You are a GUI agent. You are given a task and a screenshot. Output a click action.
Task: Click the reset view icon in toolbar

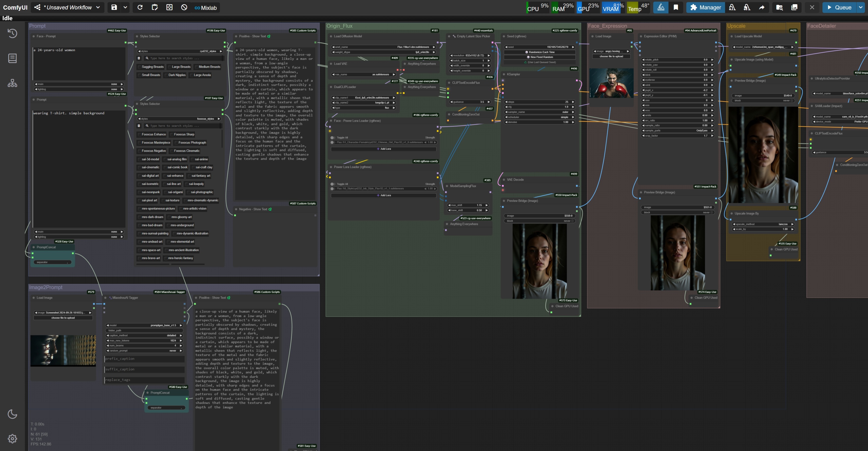tap(170, 7)
